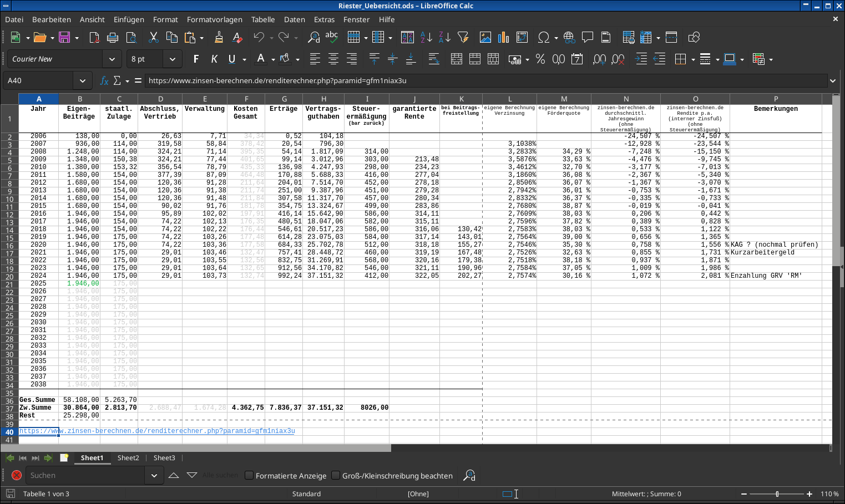The width and height of the screenshot is (845, 504).
Task: Open the Name Box dropdown arrow
Action: [x=83, y=81]
